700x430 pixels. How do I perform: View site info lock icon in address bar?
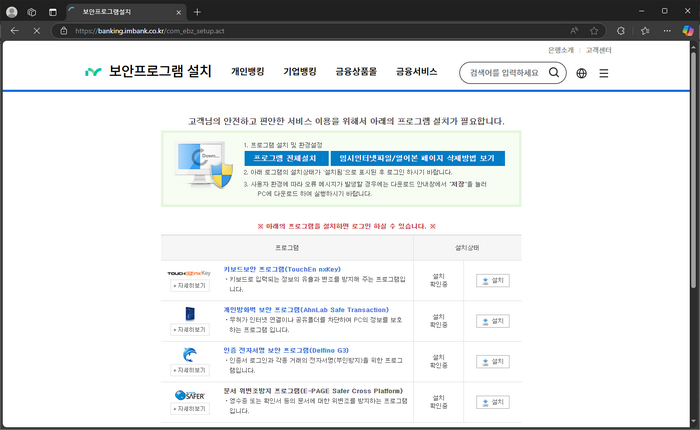point(64,31)
